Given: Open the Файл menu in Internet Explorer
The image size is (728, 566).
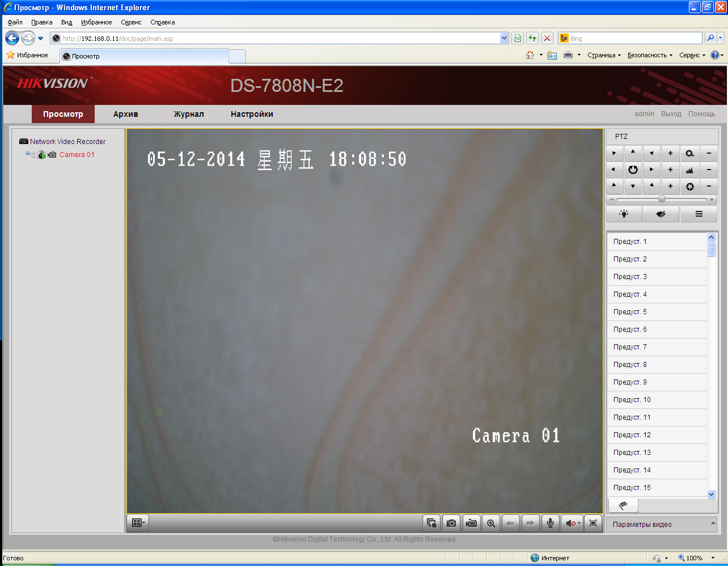Looking at the screenshot, I should (15, 22).
